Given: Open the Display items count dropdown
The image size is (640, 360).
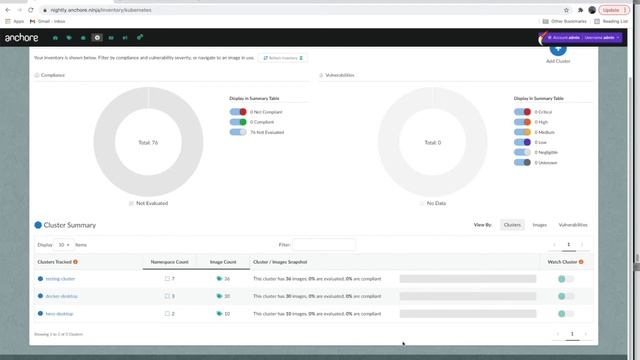Looking at the screenshot, I should tap(64, 245).
